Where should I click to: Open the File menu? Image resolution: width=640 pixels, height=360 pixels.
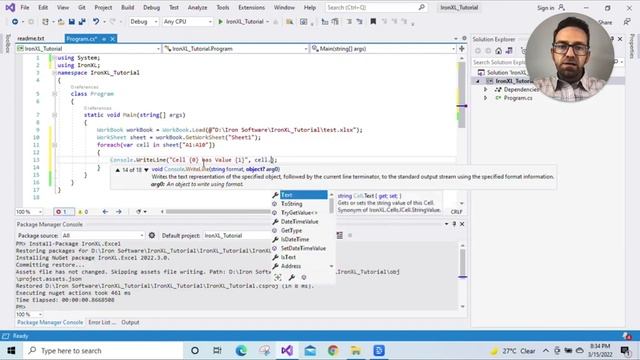25,7
